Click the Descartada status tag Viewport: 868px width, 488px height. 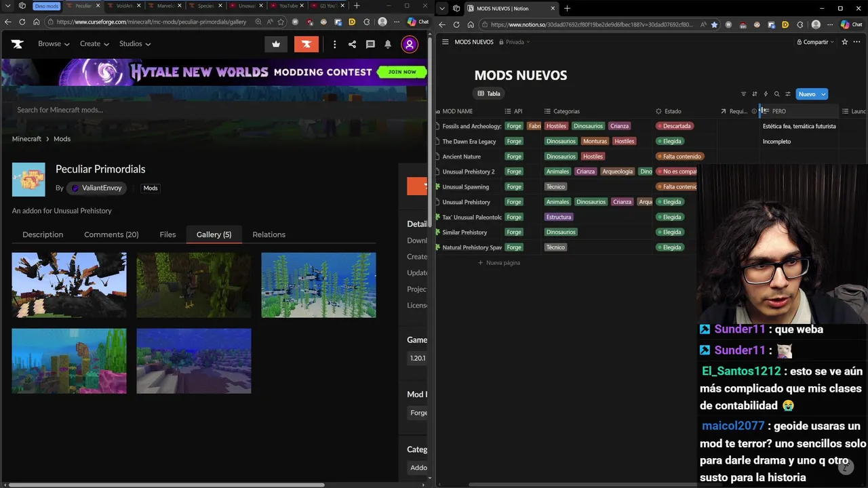pyautogui.click(x=676, y=126)
